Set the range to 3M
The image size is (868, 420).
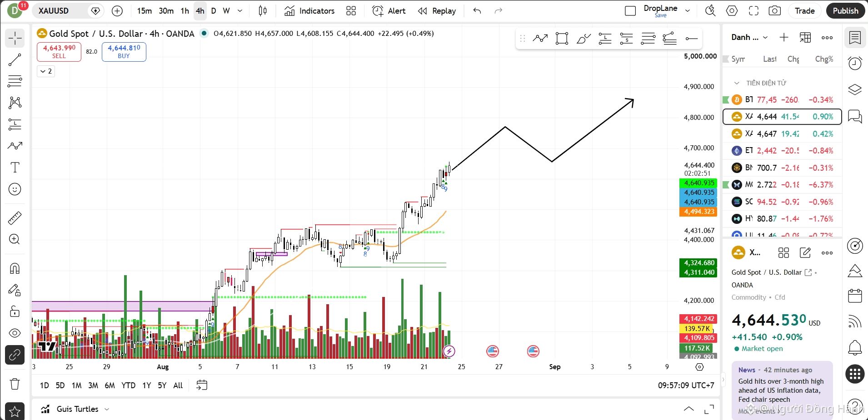coord(93,385)
